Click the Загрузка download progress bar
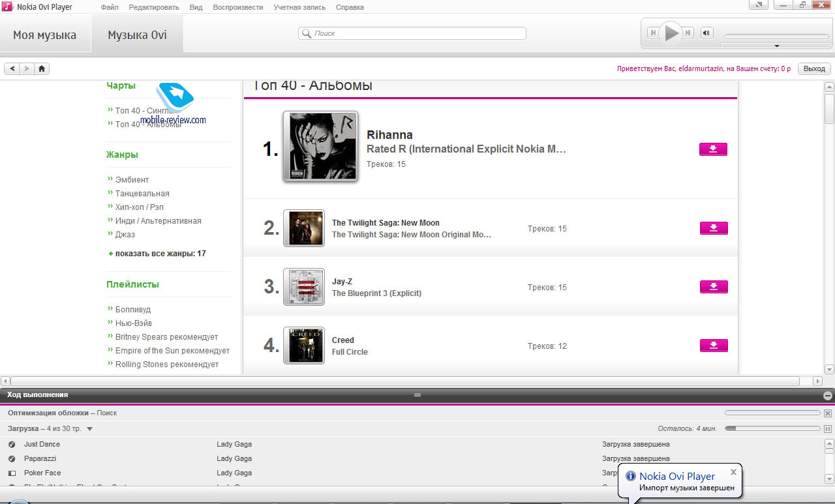Viewport: 835px width, 504px height. coord(772,429)
